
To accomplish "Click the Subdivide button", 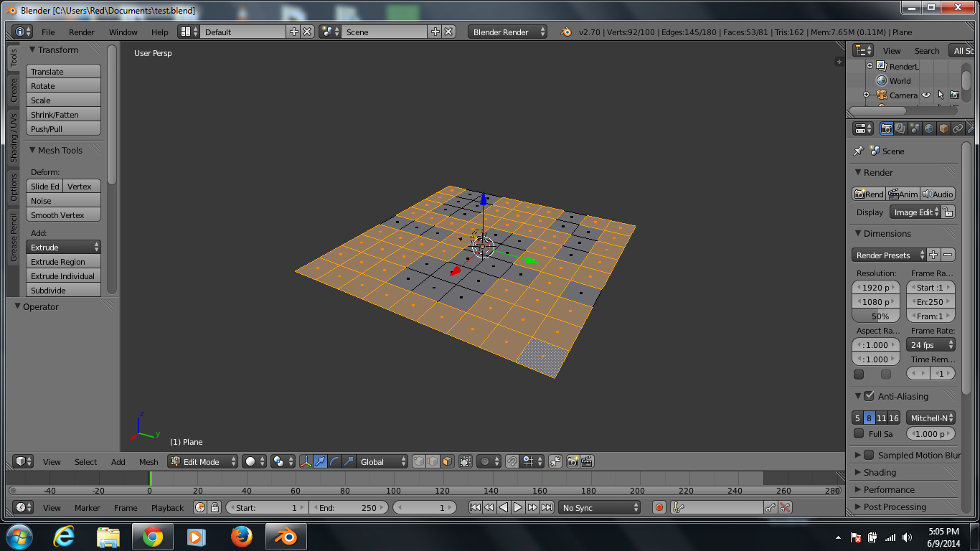I will [63, 290].
